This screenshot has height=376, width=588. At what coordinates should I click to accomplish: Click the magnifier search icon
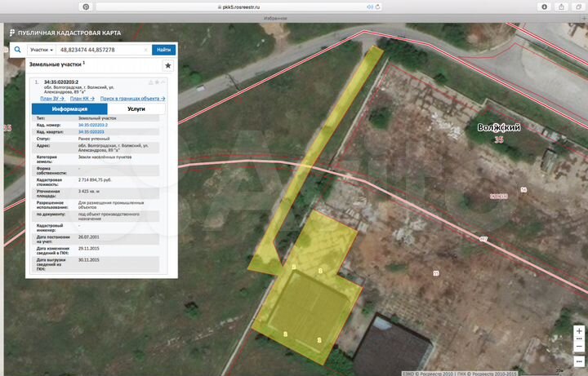coord(16,50)
